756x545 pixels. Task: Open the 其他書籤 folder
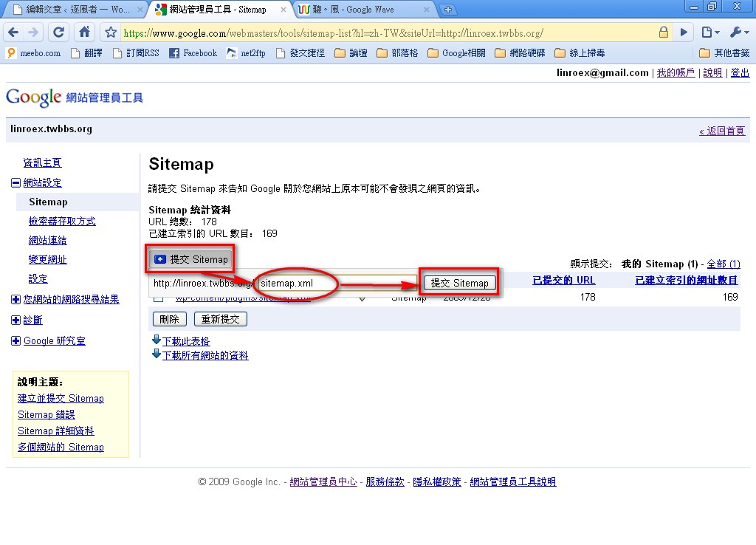click(725, 53)
